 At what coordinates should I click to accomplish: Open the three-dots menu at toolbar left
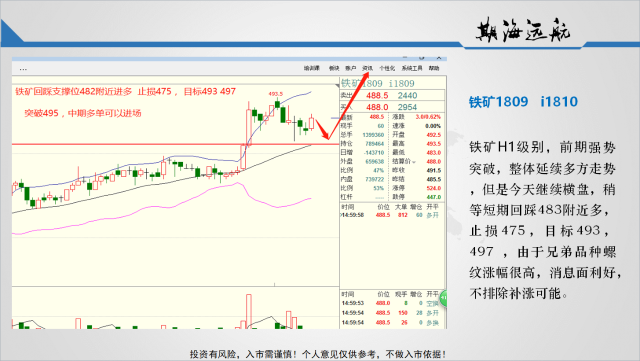[23, 69]
